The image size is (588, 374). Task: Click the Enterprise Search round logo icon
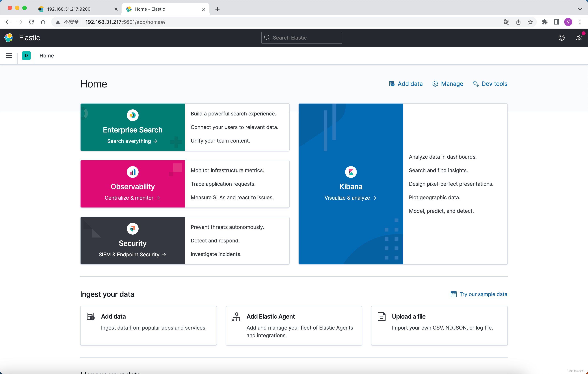tap(133, 115)
